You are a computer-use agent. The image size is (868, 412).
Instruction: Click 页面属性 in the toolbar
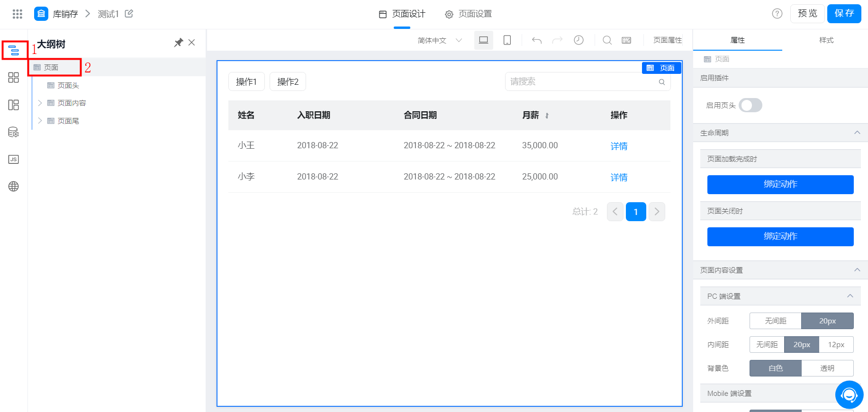click(668, 40)
